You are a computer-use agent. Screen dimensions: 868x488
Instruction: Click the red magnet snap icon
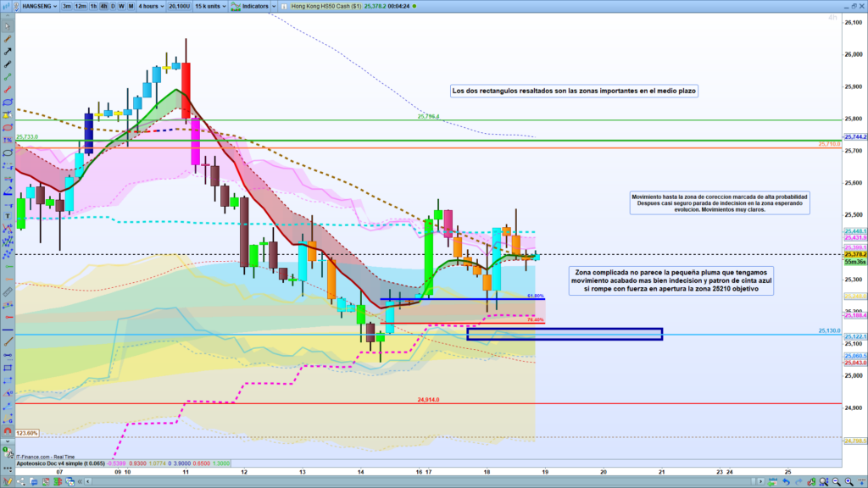8,430
